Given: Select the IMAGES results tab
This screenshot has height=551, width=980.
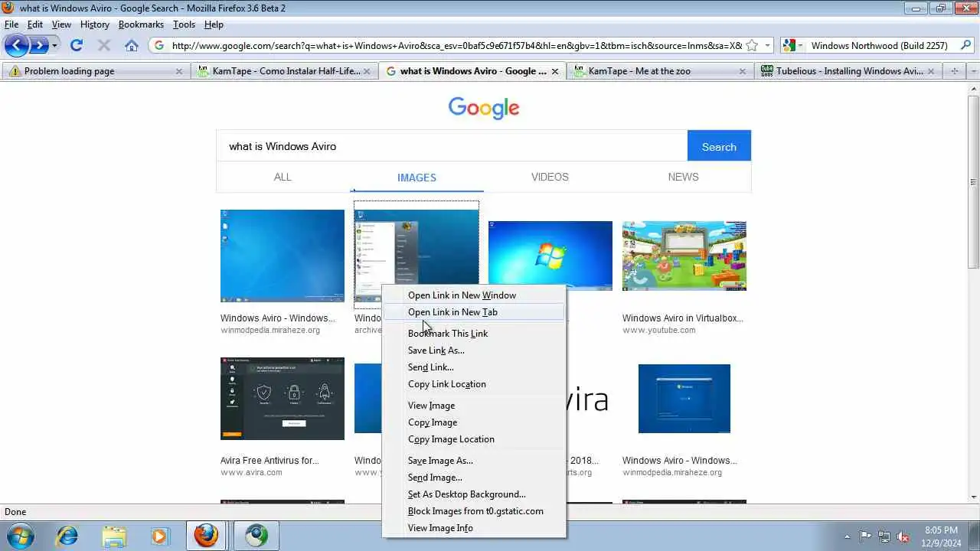Looking at the screenshot, I should [x=416, y=178].
